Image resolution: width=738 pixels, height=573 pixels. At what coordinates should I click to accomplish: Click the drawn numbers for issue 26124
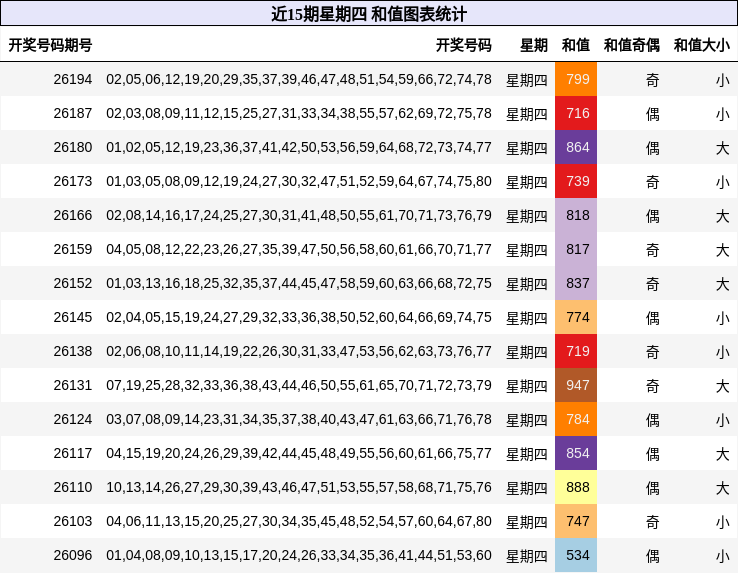coord(299,419)
